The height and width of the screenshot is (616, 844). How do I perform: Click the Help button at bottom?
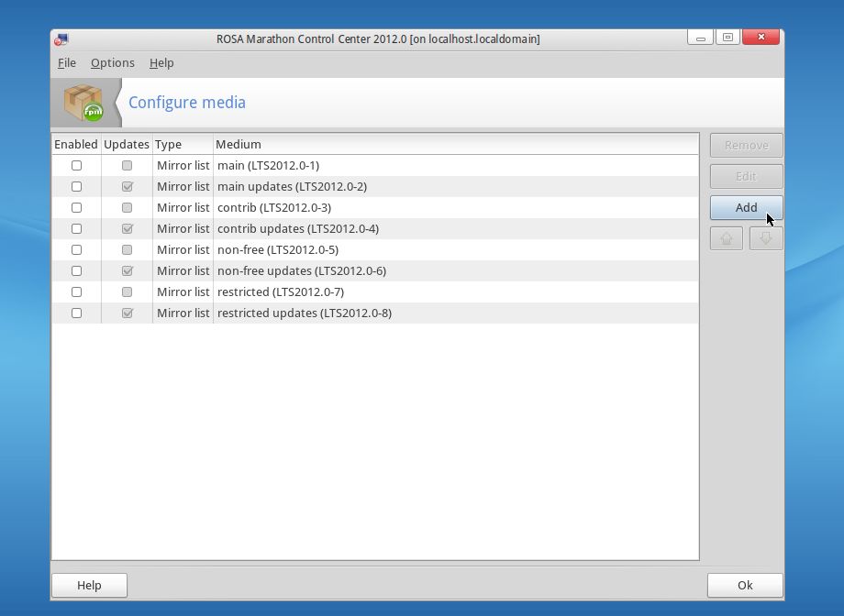tap(89, 586)
